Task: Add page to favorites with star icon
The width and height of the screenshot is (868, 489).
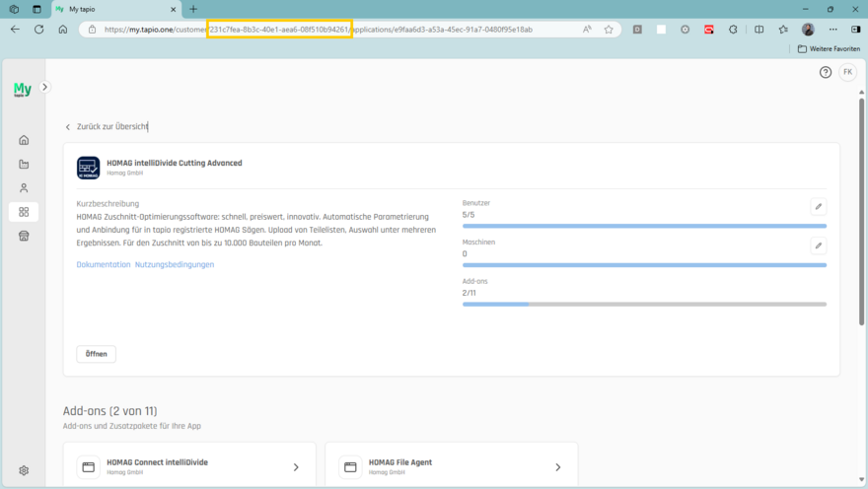Action: pos(609,30)
